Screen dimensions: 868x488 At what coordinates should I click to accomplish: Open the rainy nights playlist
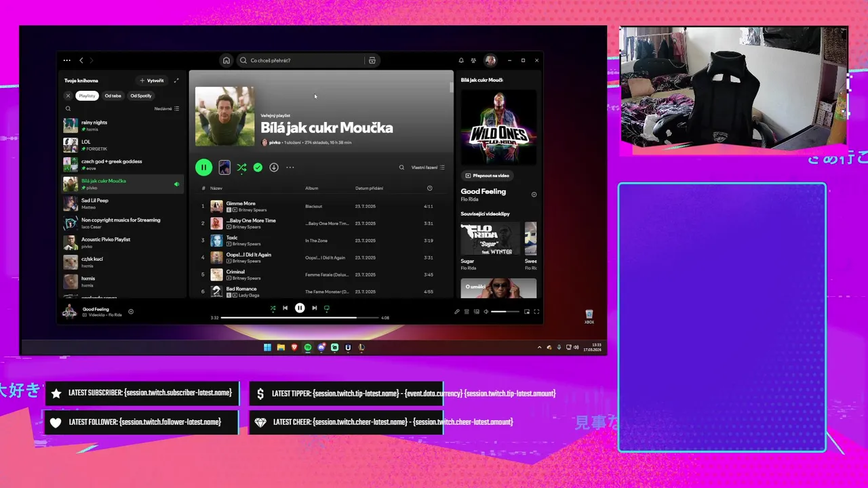pyautogui.click(x=122, y=125)
